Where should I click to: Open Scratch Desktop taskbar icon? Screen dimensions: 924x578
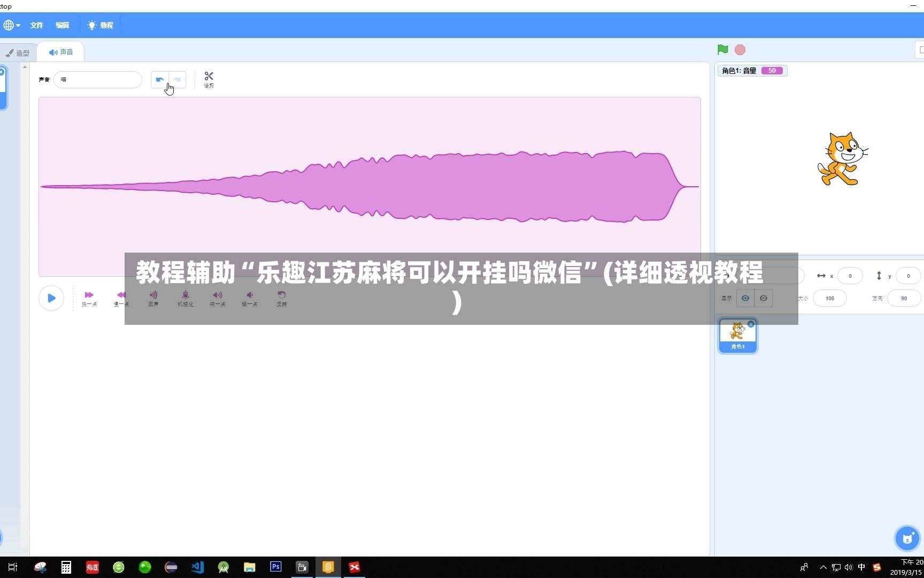328,567
